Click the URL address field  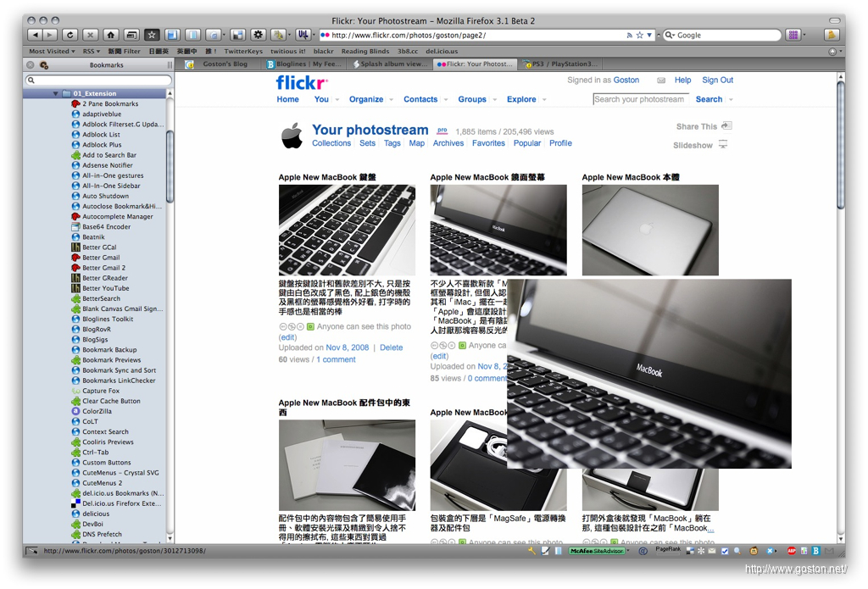[x=476, y=35]
